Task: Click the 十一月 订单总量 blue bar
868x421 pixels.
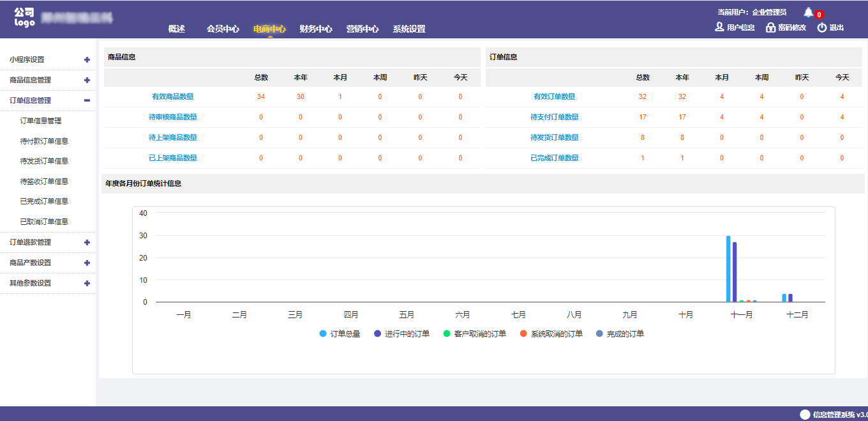Action: pos(728,268)
